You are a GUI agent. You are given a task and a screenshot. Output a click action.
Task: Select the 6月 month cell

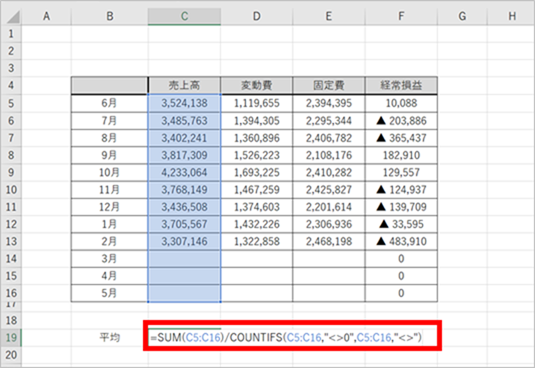tap(110, 103)
